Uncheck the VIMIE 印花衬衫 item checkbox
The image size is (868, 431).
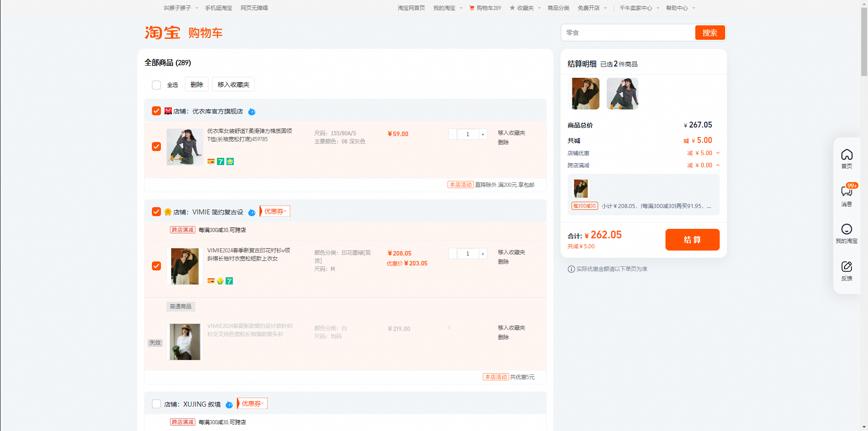click(156, 266)
